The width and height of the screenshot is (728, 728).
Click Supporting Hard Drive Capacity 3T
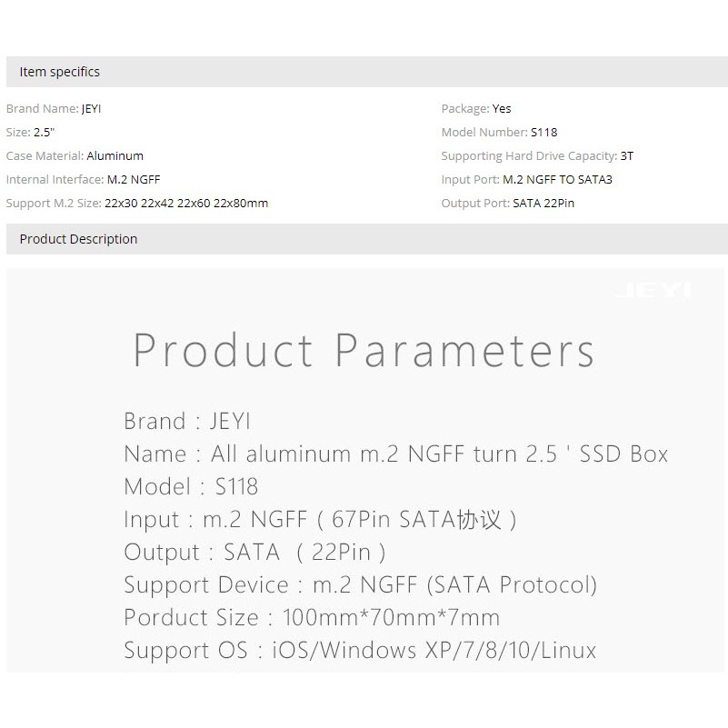click(x=627, y=156)
